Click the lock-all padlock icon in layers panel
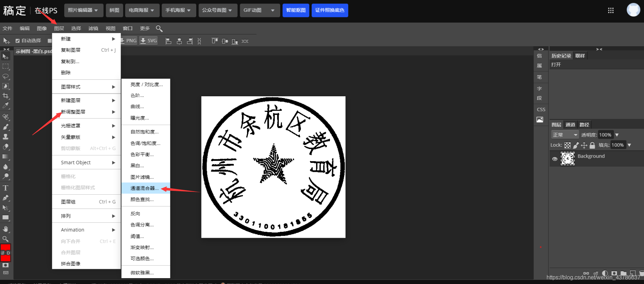 (x=592, y=145)
